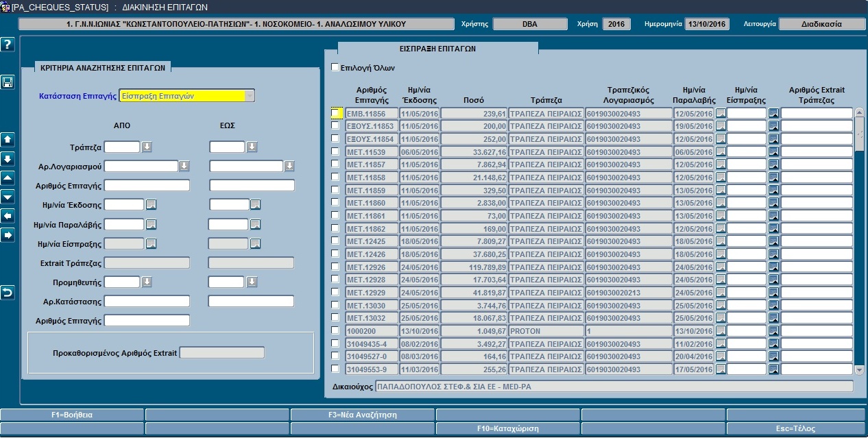
Task: Click the Esc=Τέλος button
Action: [x=797, y=428]
